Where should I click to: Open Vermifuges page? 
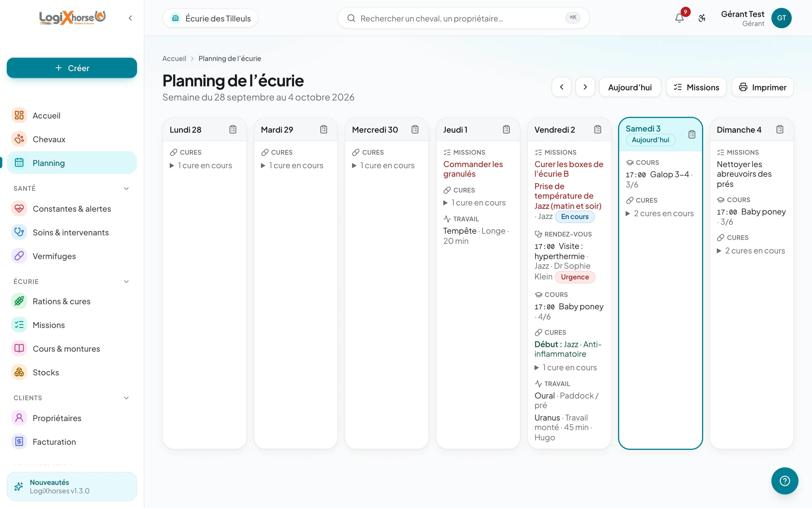click(72, 256)
